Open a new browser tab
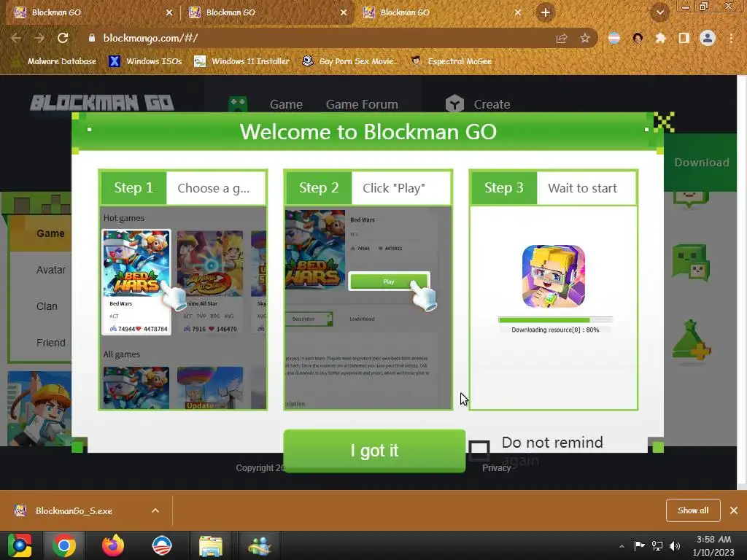The width and height of the screenshot is (747, 560). pos(546,12)
